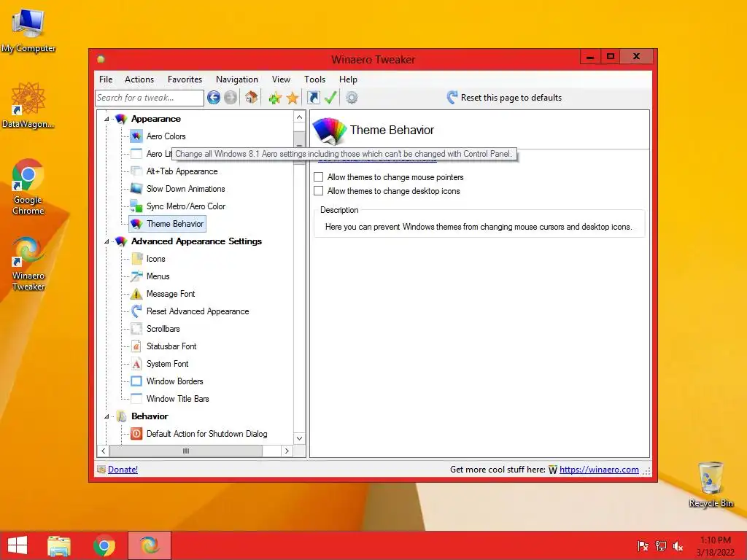Image resolution: width=747 pixels, height=560 pixels.
Task: Collapse the Advanced Appearance Settings category
Action: click(107, 241)
